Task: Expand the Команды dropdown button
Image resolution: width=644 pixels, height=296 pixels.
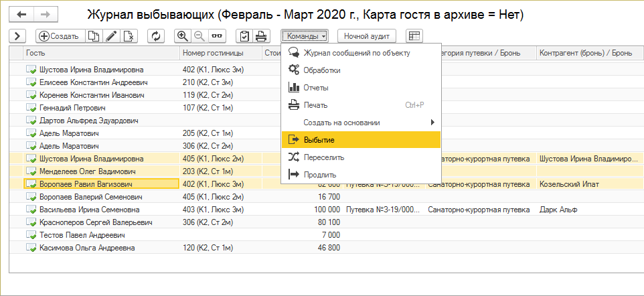Action: (x=305, y=35)
